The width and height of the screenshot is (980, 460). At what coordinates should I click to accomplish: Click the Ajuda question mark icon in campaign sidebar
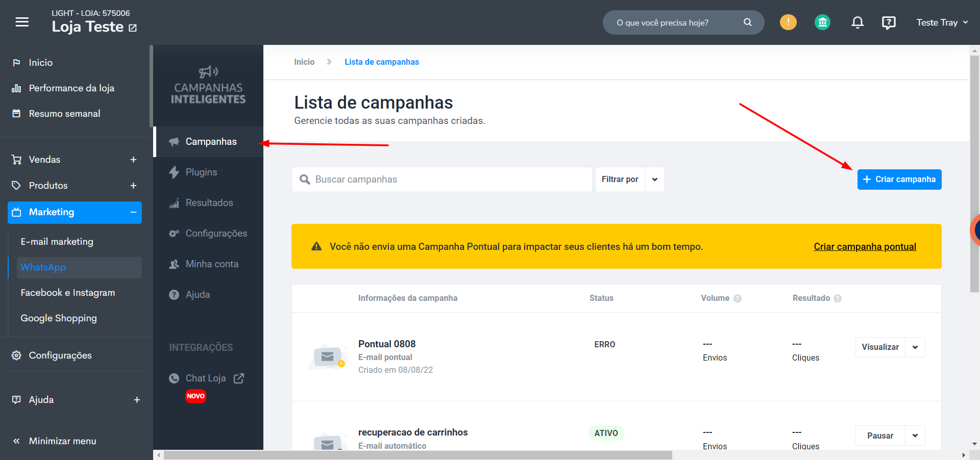[174, 295]
